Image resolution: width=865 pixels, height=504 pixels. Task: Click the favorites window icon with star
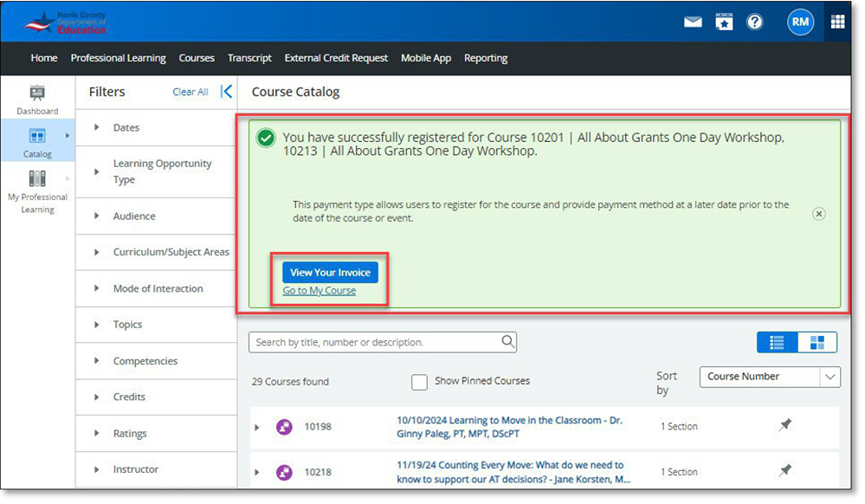(724, 23)
